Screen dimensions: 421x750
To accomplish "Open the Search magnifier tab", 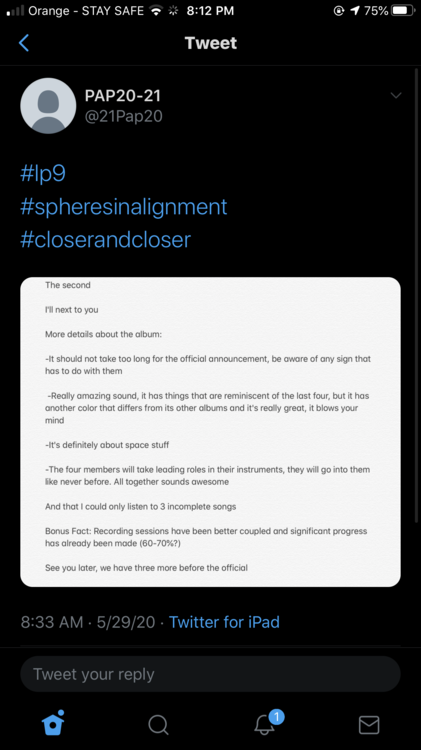I will click(158, 725).
